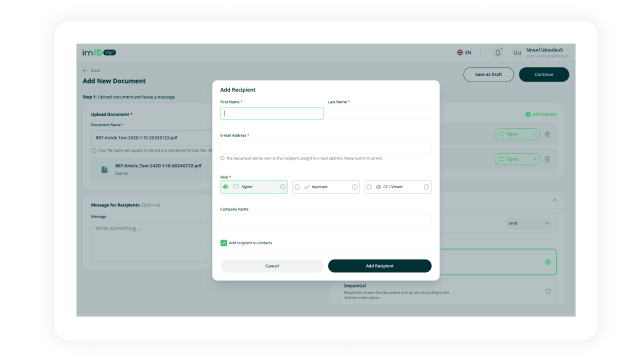
Task: Focus the First Name input field
Action: pos(272,114)
